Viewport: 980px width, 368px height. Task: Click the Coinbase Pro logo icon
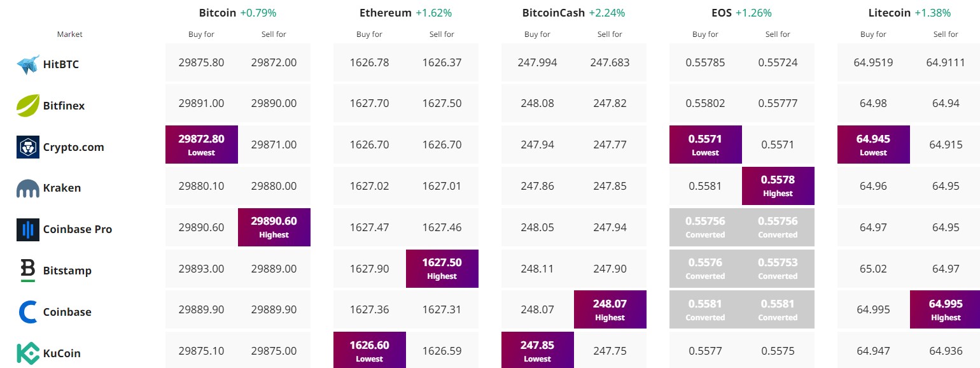28,229
